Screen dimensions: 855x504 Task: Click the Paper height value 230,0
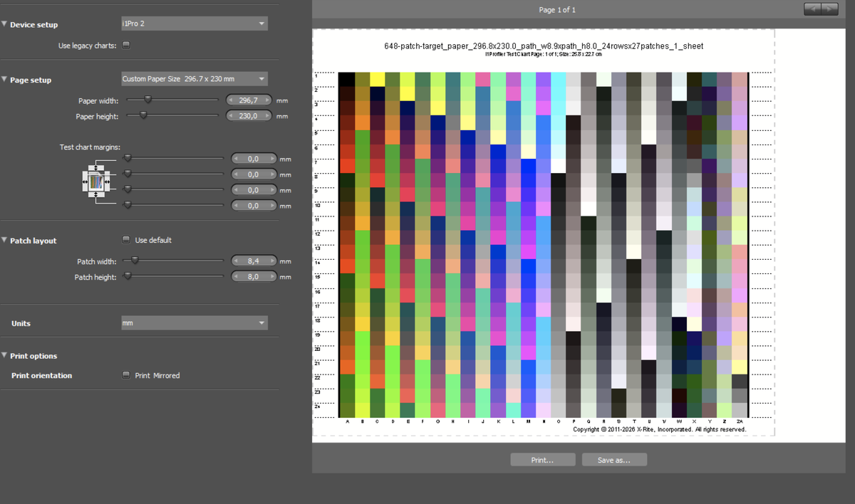[249, 116]
